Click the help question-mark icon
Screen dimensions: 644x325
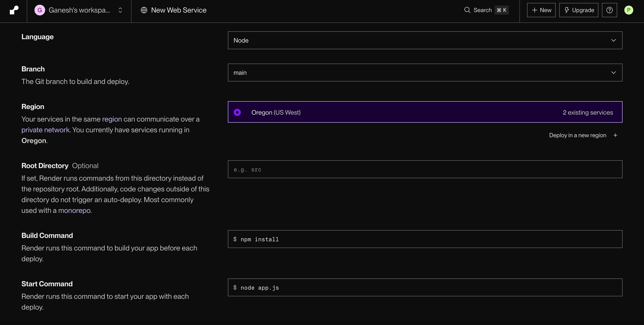pos(610,10)
